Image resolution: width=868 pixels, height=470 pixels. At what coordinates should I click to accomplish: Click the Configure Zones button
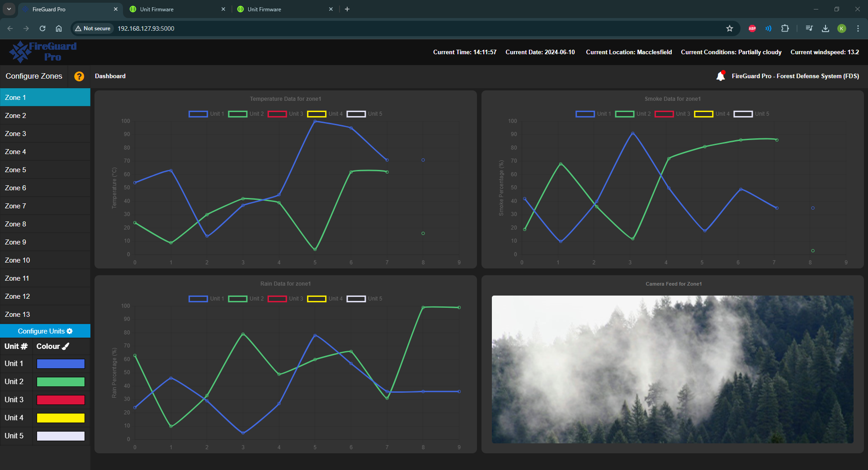[34, 76]
